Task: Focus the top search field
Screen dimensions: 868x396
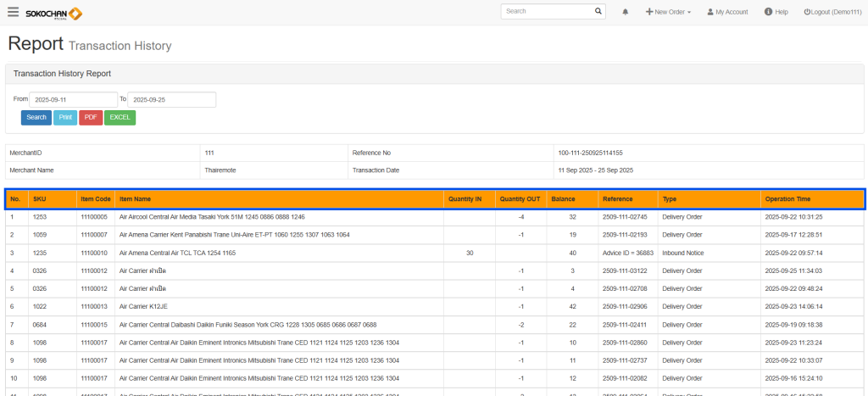Action: (x=547, y=12)
